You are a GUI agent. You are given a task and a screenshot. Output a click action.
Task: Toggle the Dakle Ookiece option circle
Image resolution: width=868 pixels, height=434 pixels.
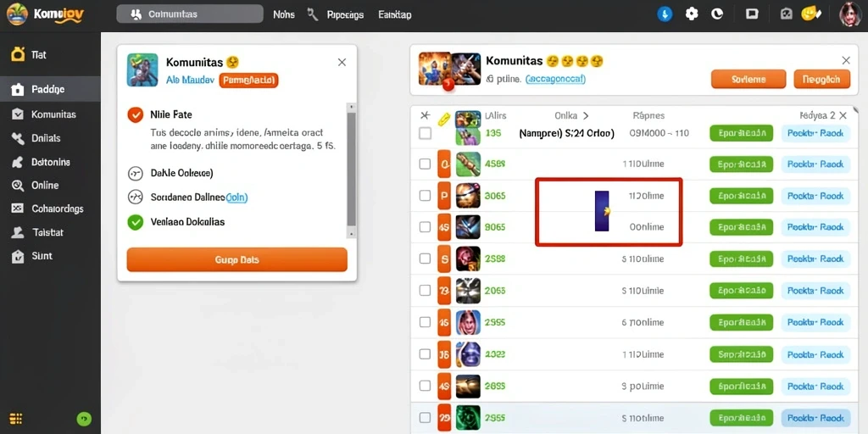135,173
